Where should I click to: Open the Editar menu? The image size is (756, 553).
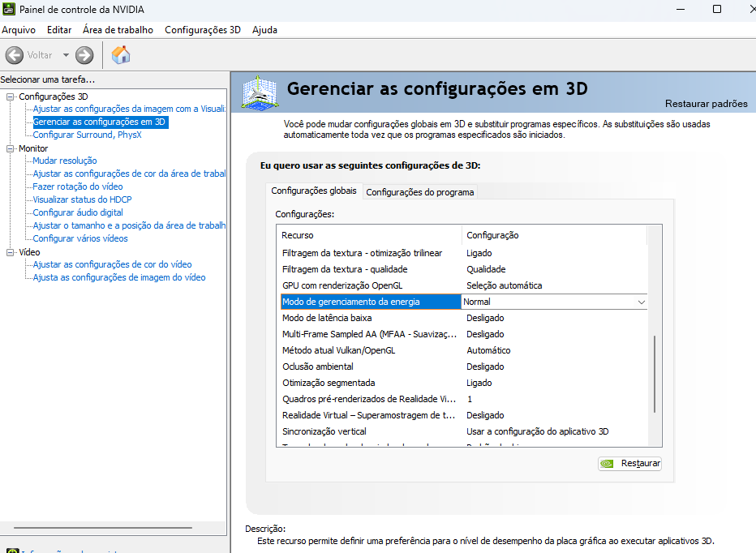[59, 30]
